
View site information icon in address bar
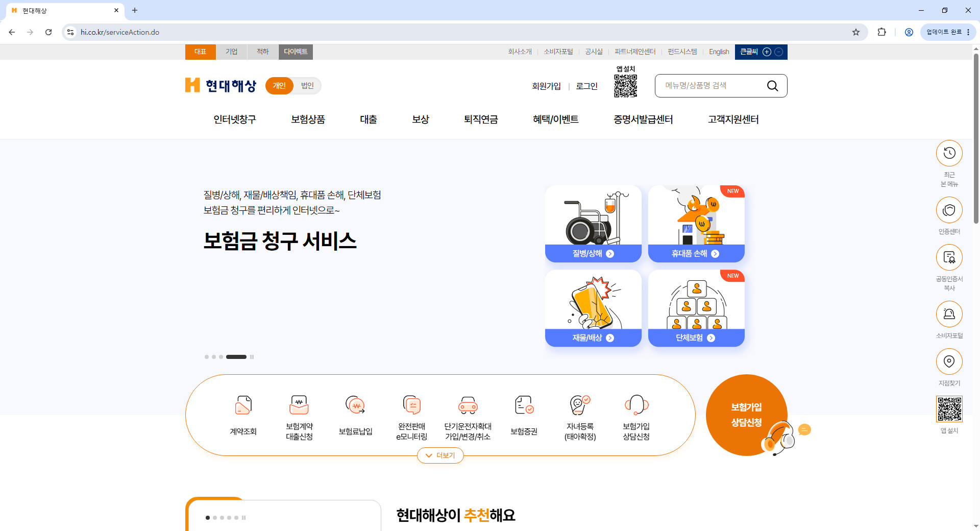coord(70,32)
